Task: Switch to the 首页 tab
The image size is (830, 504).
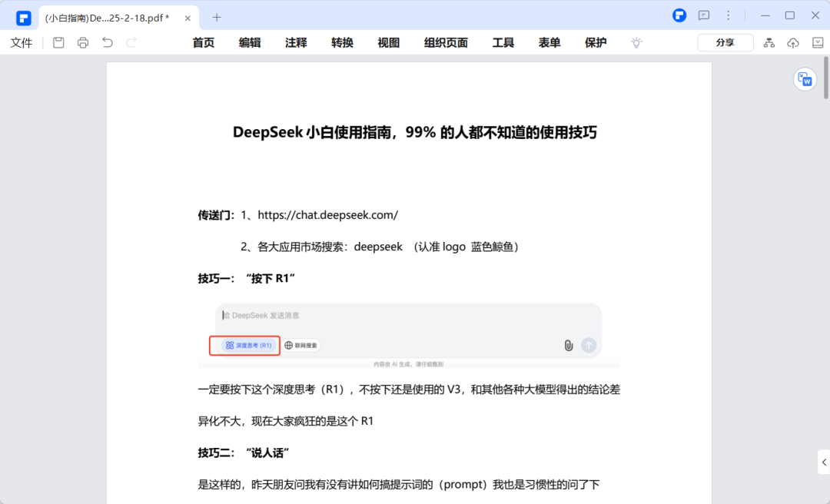Action: [203, 43]
